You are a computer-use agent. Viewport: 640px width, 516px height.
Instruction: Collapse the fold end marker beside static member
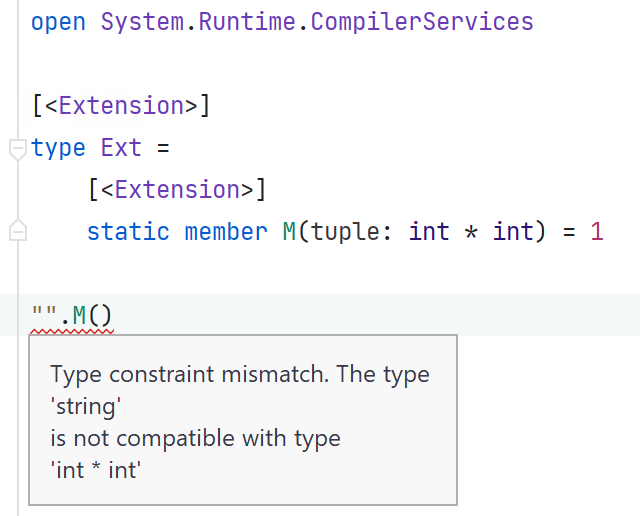[x=18, y=230]
